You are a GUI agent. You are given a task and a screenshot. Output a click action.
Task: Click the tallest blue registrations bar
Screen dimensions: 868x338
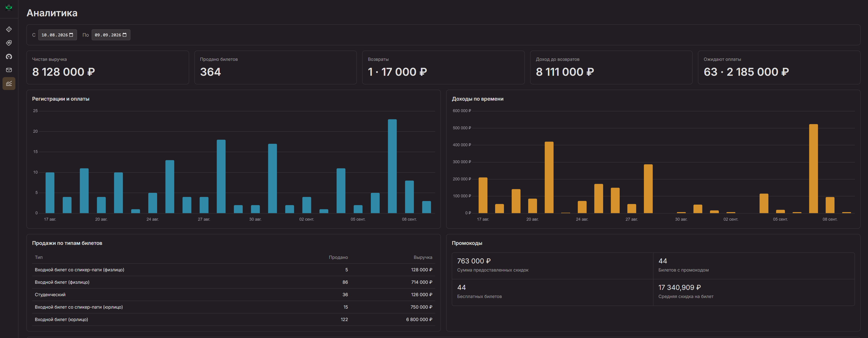[392, 166]
